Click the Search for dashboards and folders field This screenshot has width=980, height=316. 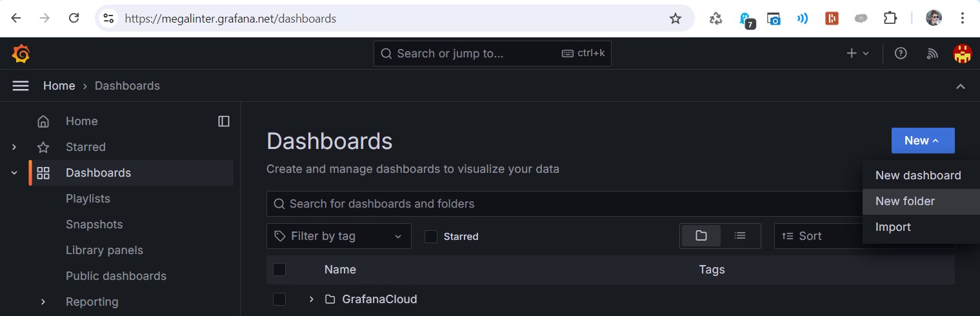click(x=561, y=204)
